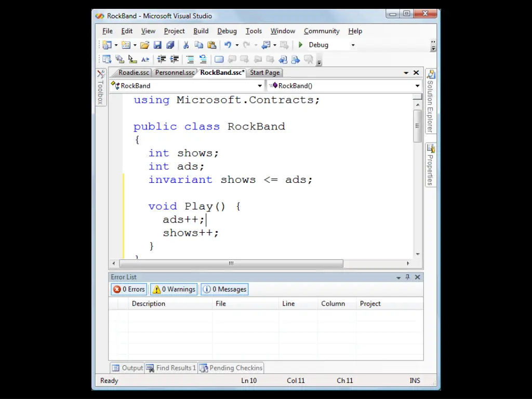Undo the last edit
The width and height of the screenshot is (532, 399).
click(x=228, y=45)
